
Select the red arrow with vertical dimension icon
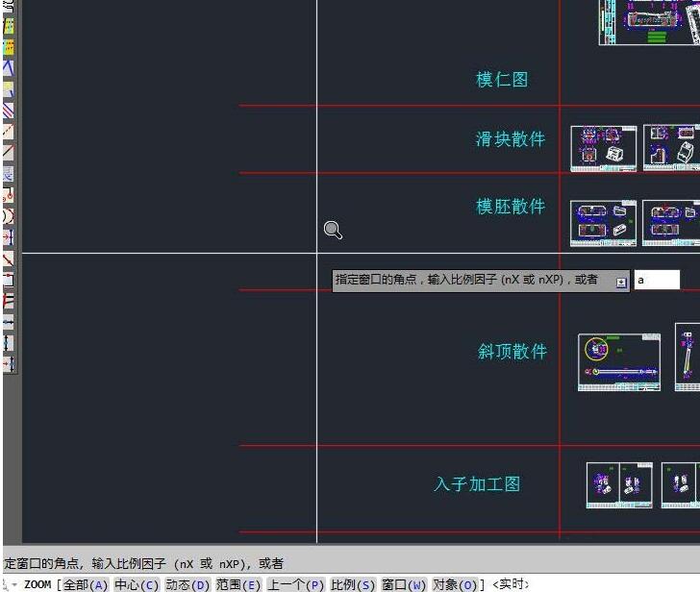9,363
